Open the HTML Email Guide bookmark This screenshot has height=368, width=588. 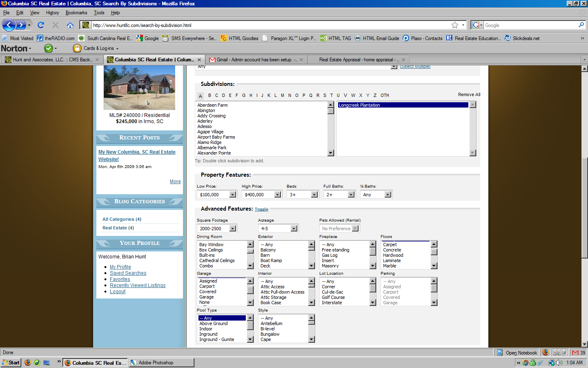pyautogui.click(x=377, y=38)
